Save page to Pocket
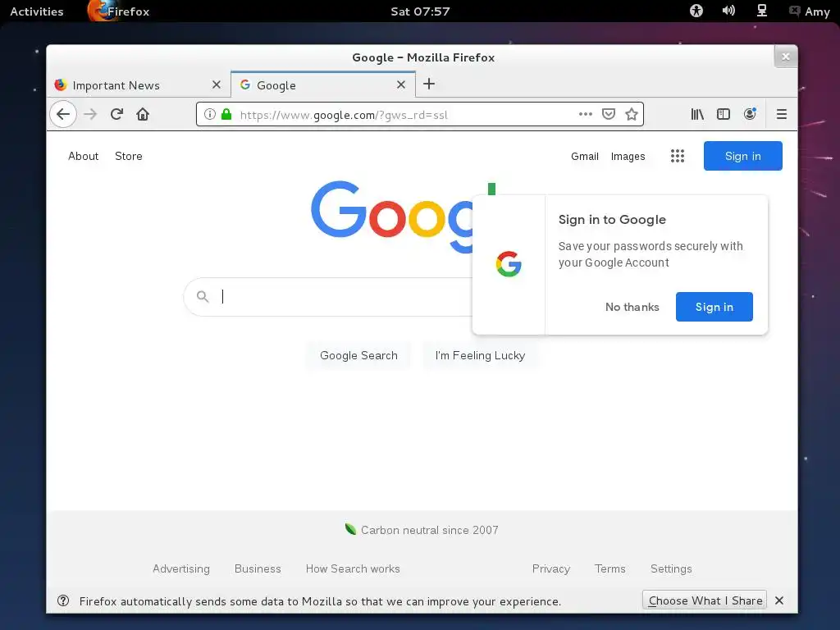 tap(609, 114)
